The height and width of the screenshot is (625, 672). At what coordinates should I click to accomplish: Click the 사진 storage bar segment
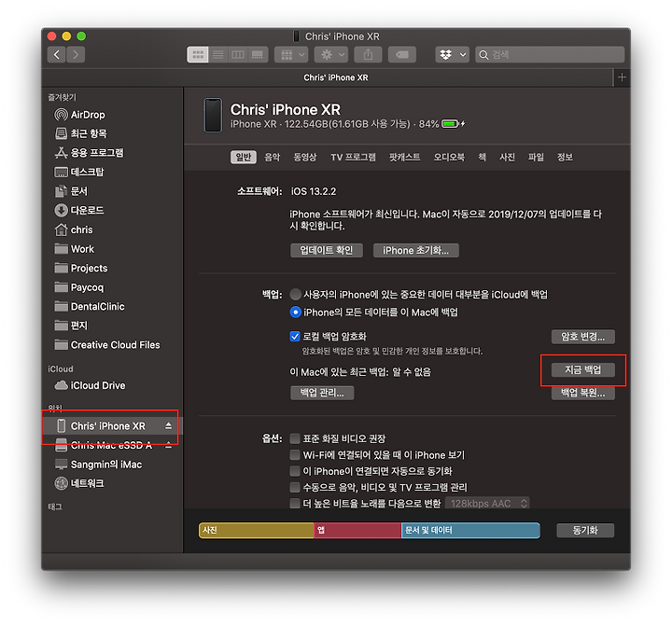257,531
